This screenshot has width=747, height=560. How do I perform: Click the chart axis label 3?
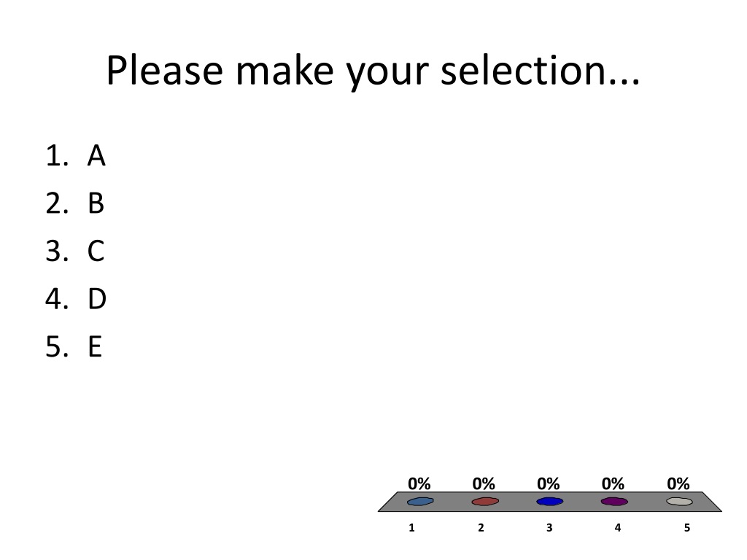tap(549, 528)
